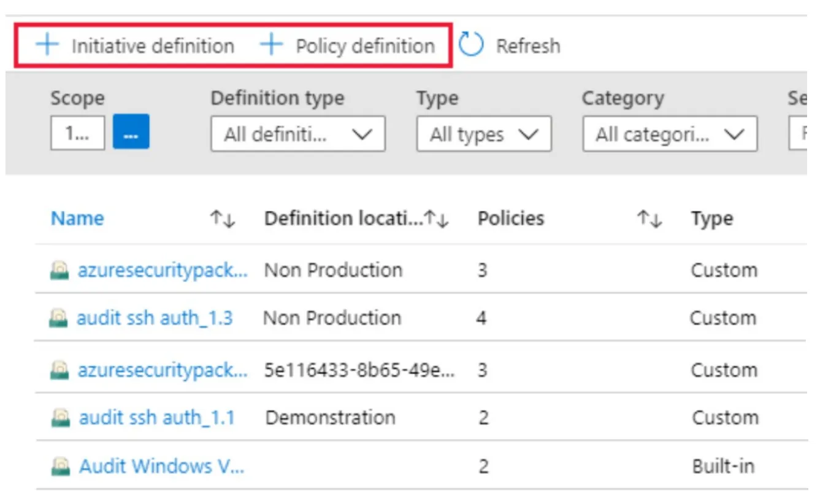Sort using arrows beside Policies column
The image size is (831, 504).
[x=649, y=219]
